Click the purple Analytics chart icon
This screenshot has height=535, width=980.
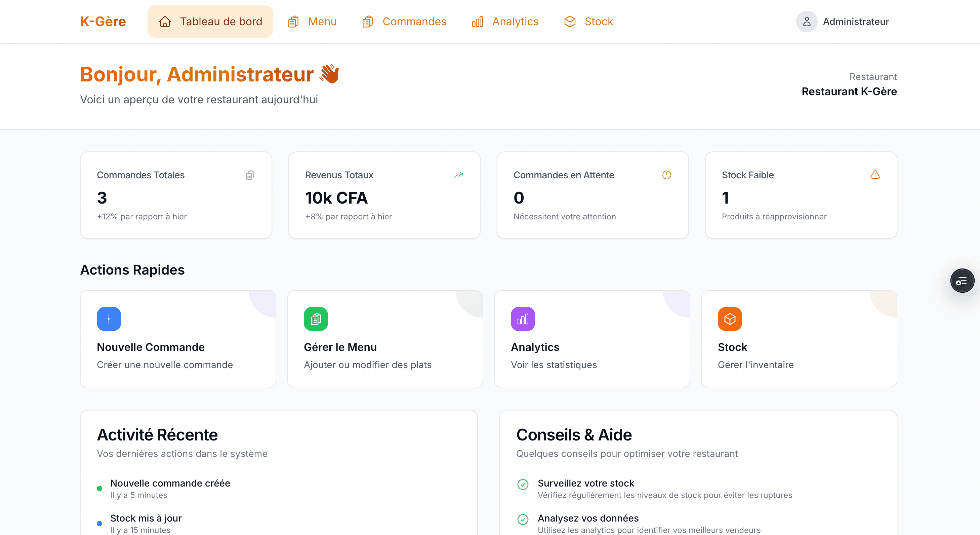(x=523, y=319)
